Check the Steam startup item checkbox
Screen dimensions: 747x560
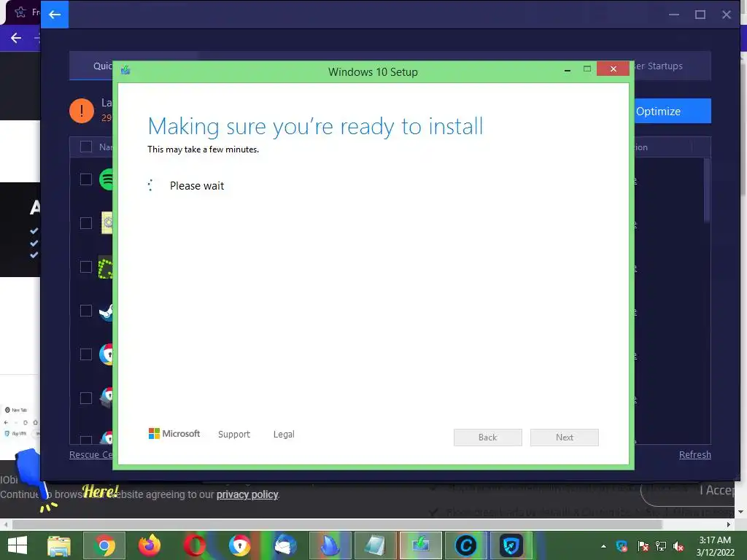point(86,311)
